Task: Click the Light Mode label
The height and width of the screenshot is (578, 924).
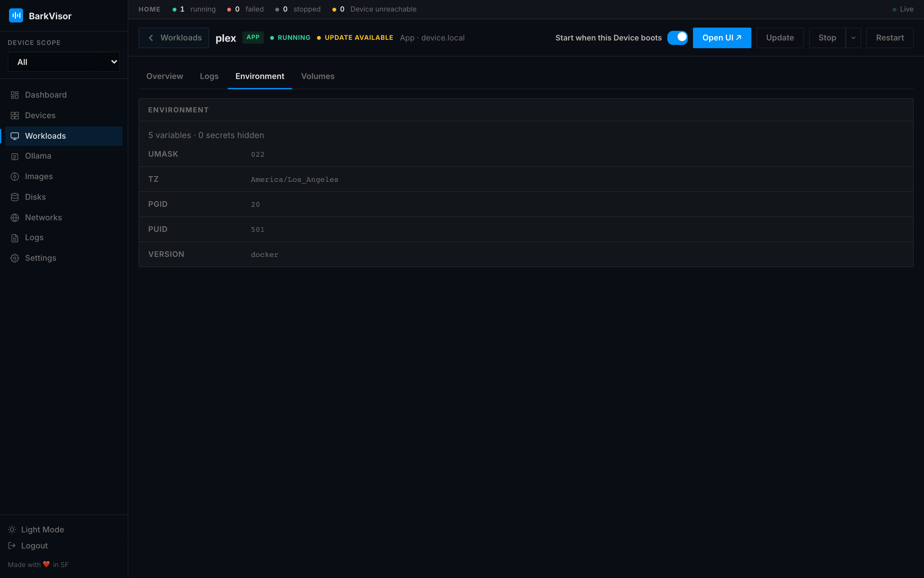Action: [42, 530]
